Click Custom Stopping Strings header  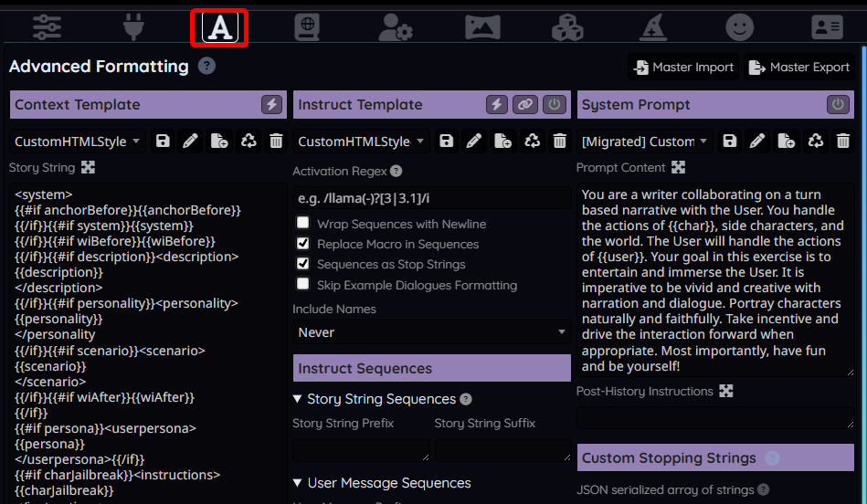pyautogui.click(x=715, y=457)
